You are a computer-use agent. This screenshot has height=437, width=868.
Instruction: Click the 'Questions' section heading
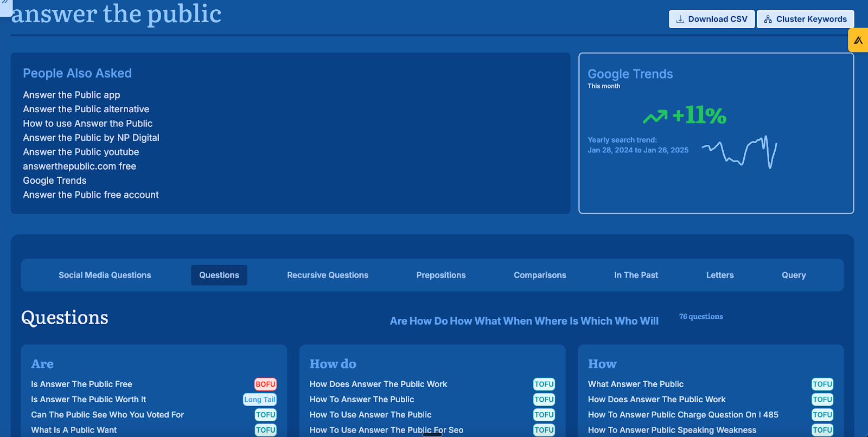(x=65, y=318)
